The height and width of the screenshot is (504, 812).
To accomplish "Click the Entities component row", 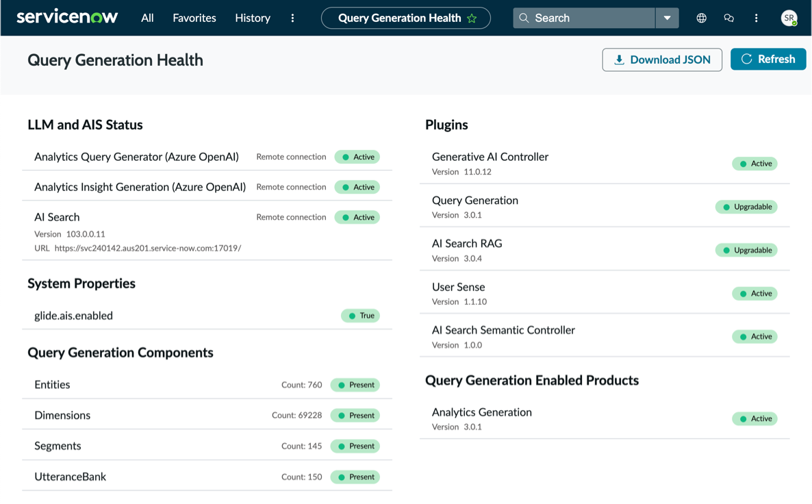I will (x=207, y=385).
